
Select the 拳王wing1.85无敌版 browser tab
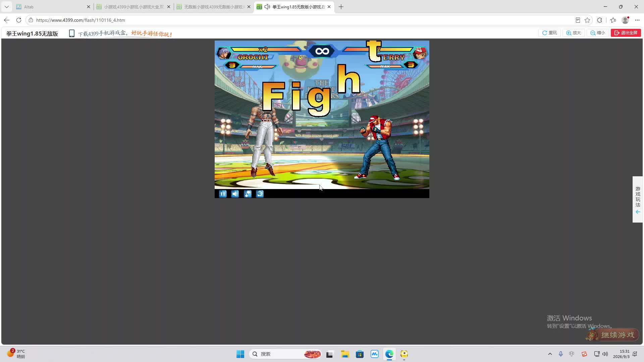(294, 7)
